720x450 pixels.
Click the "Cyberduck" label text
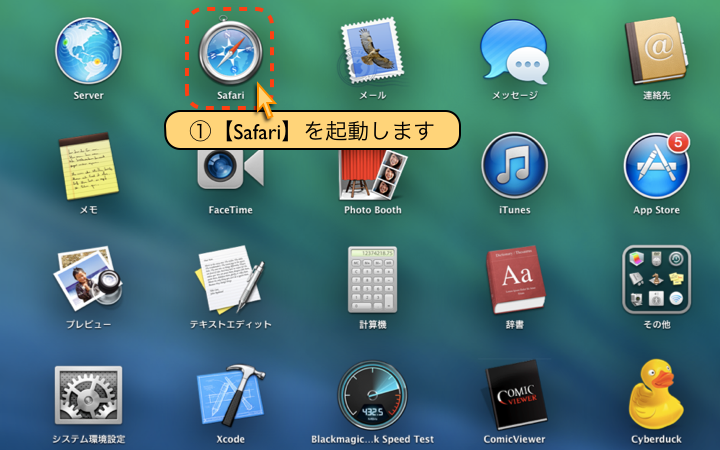click(x=657, y=439)
